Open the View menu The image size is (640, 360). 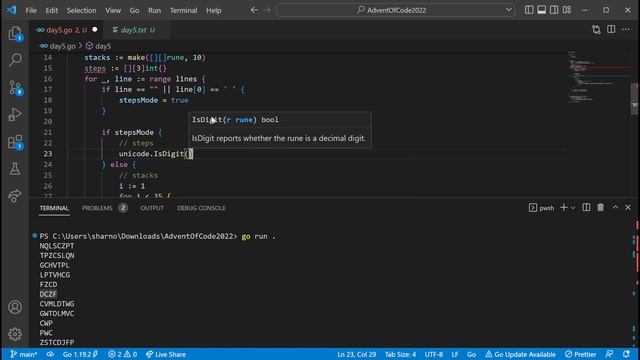[113, 11]
